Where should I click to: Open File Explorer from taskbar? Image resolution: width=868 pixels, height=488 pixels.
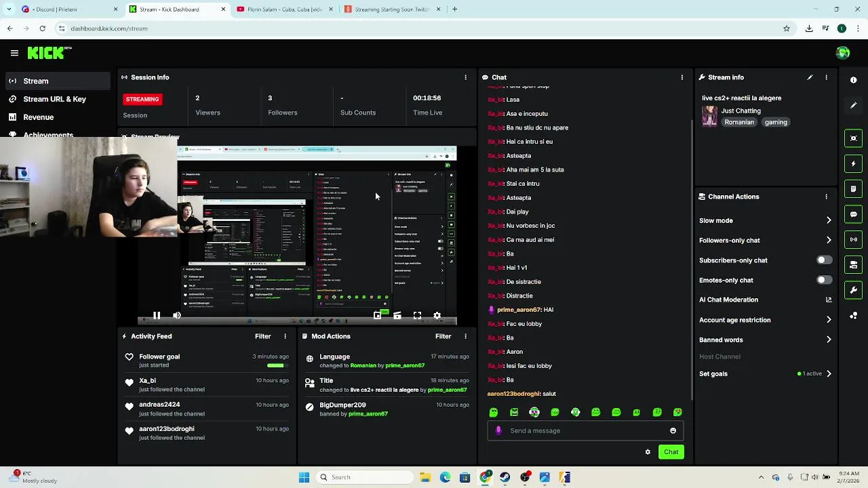[425, 477]
